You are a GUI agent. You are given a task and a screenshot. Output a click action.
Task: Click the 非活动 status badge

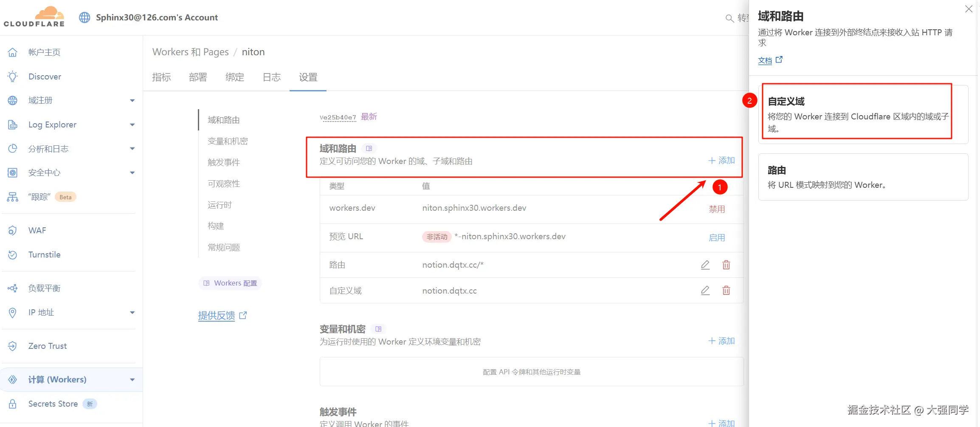(437, 237)
